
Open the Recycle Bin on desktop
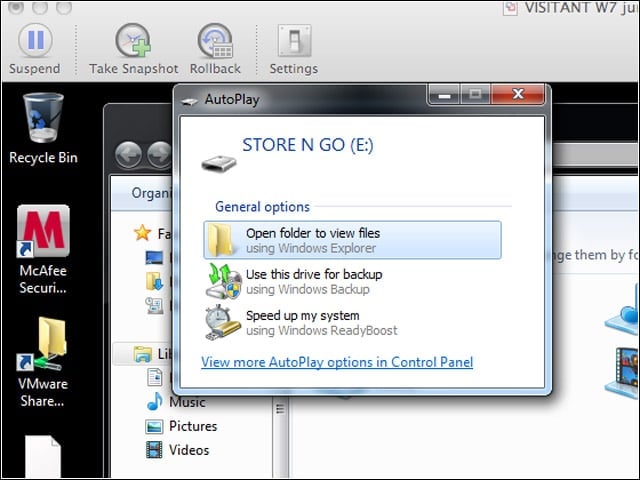(43, 129)
